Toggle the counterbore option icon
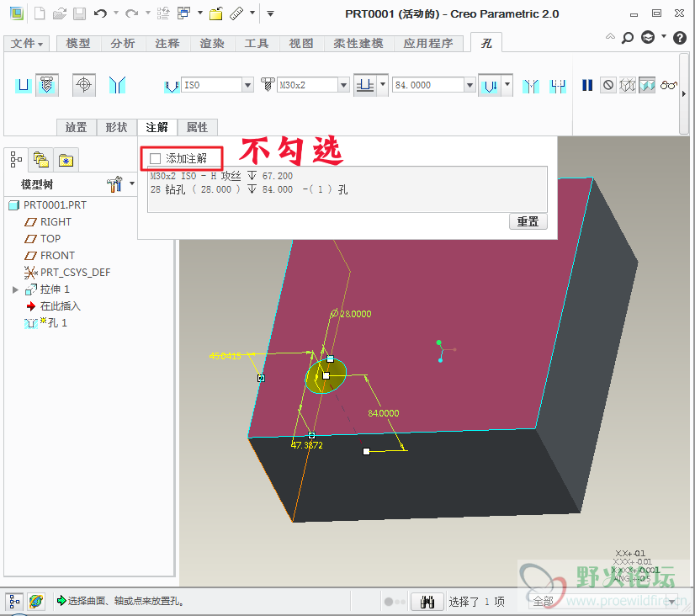 558,86
